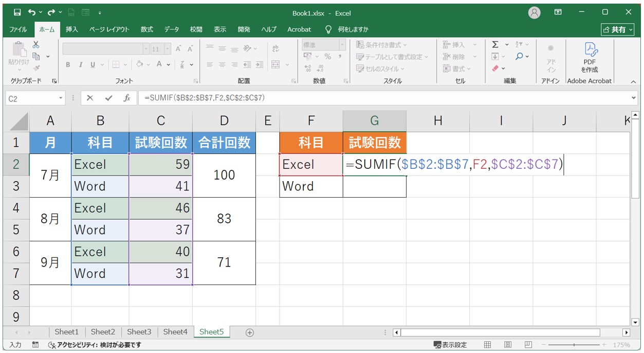Click the Review ribbon tab 校閲
The image size is (644, 353).
point(196,29)
